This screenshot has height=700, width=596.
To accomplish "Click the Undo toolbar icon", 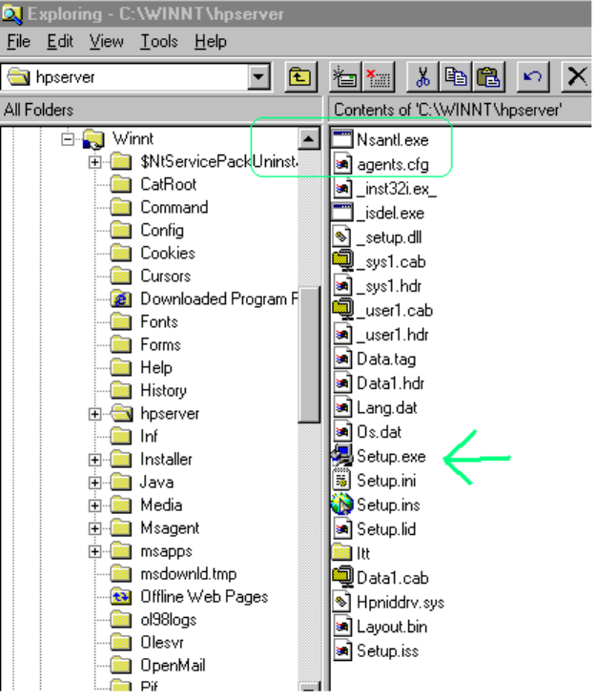I will point(533,77).
